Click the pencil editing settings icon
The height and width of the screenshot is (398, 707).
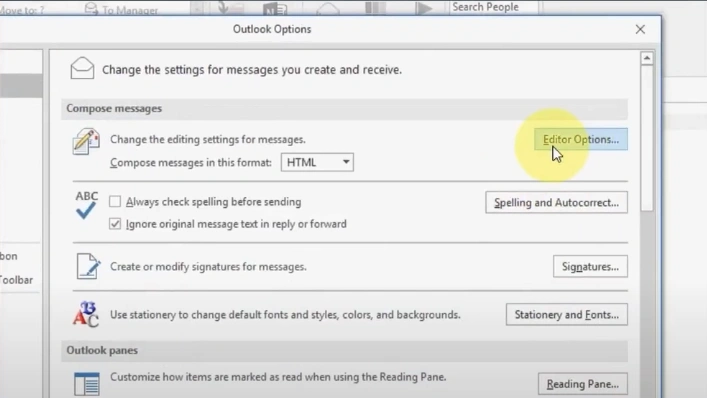(x=86, y=141)
